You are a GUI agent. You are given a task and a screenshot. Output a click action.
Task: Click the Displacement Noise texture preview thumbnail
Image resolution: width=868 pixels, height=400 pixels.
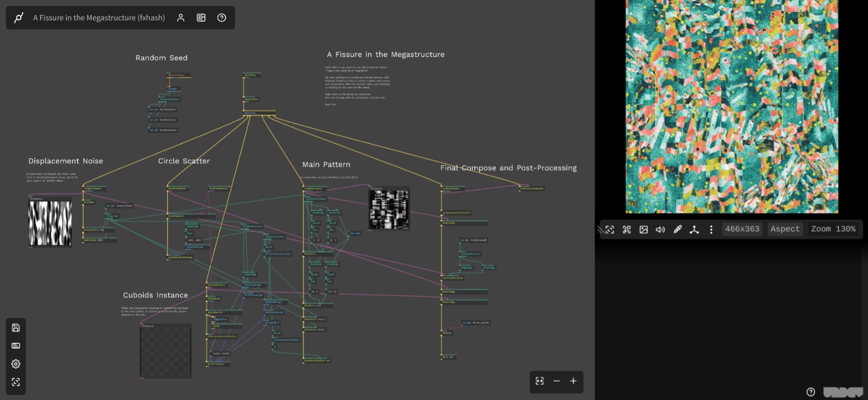(x=50, y=223)
